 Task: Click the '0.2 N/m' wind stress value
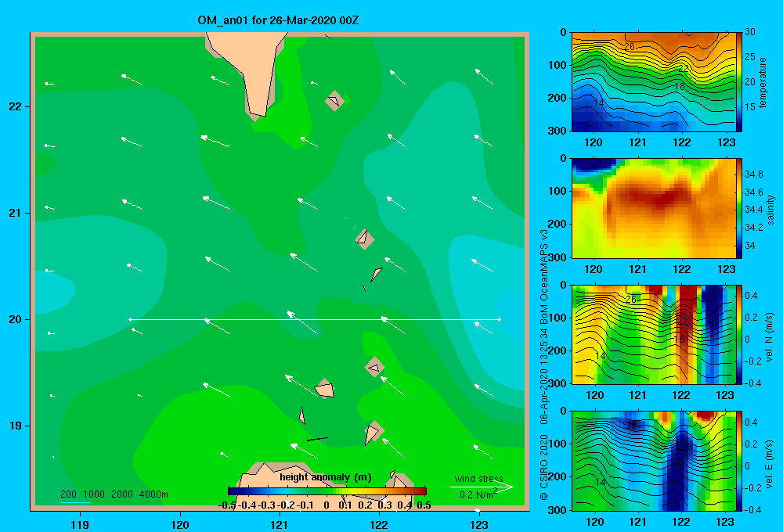[x=478, y=494]
